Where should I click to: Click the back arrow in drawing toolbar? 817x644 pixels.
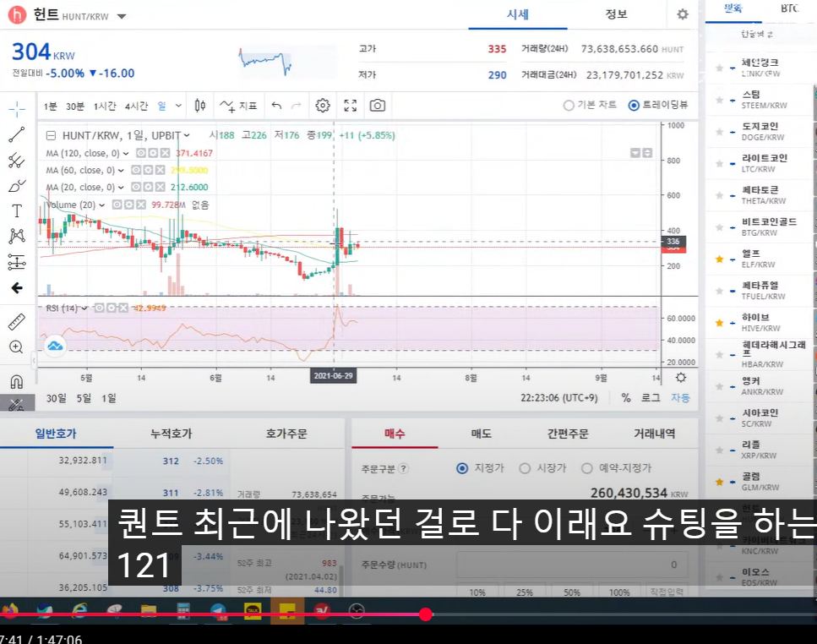[17, 288]
